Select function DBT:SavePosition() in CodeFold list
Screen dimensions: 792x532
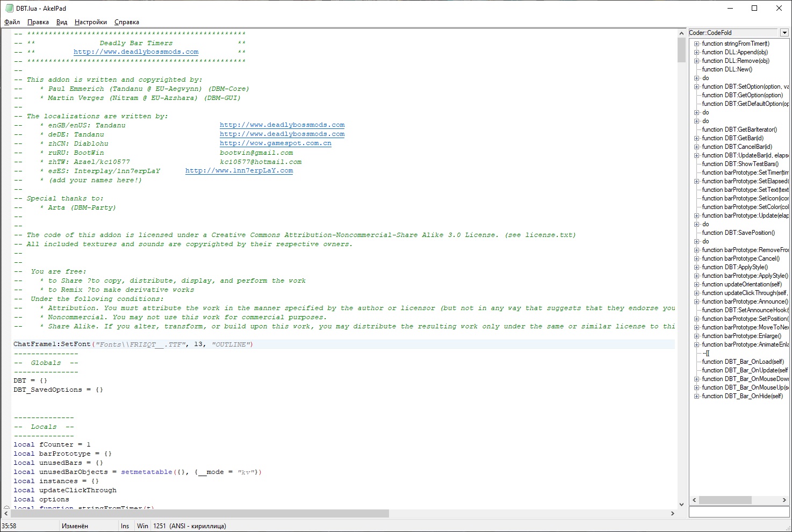[738, 233]
